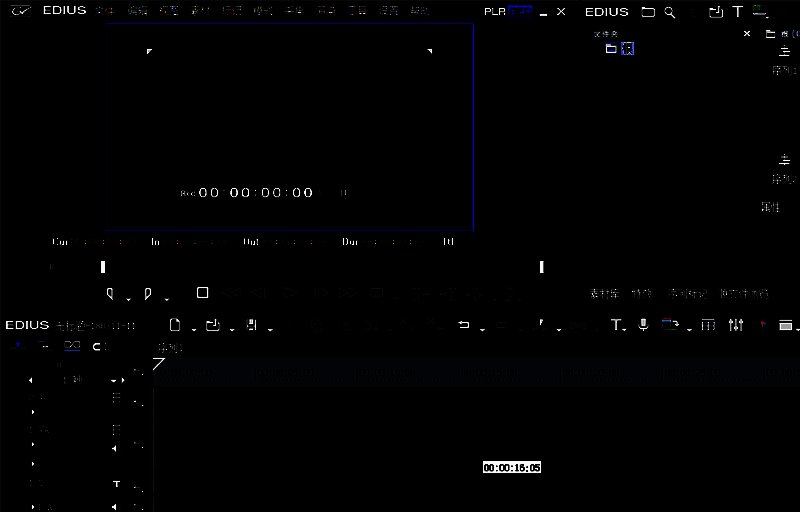The height and width of the screenshot is (512, 800).
Task: Click the undo arrow in timeline toolbar
Action: click(x=463, y=325)
